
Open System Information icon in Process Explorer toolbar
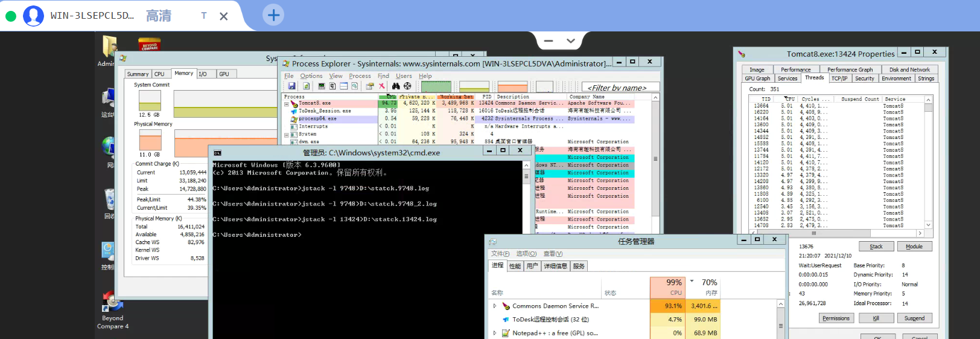click(x=322, y=86)
